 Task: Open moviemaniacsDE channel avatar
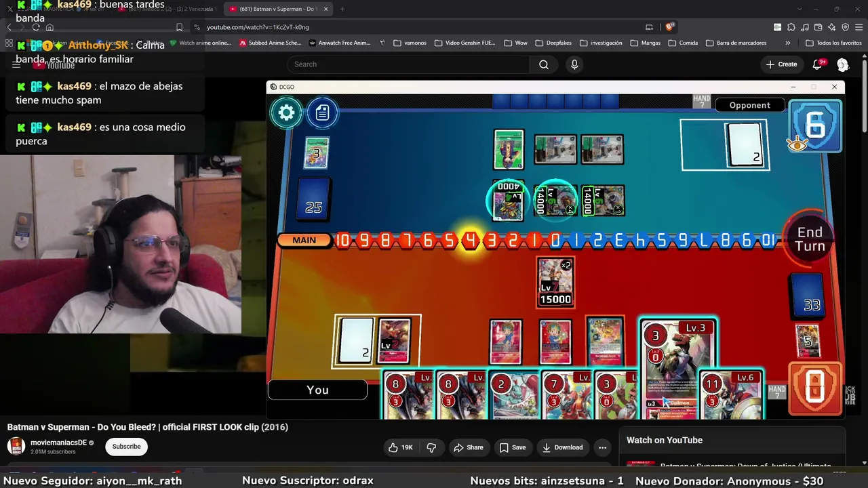click(16, 447)
